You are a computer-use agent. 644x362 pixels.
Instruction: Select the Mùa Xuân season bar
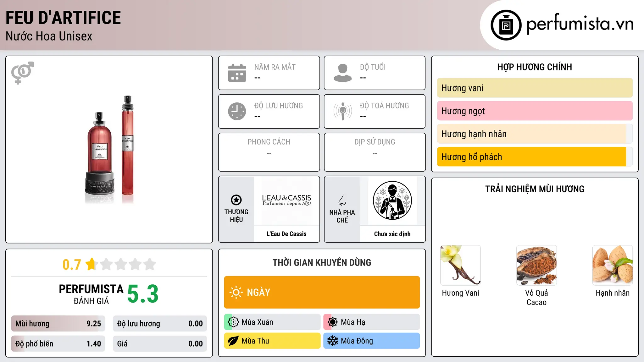pos(272,322)
